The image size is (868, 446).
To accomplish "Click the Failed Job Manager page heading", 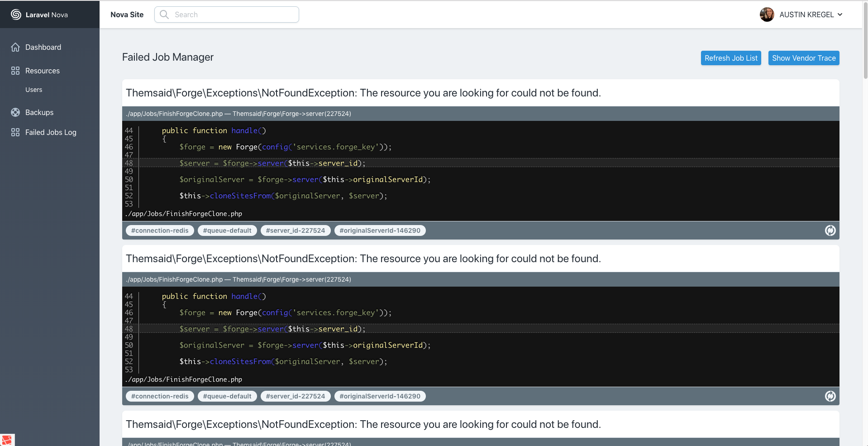I will point(168,57).
